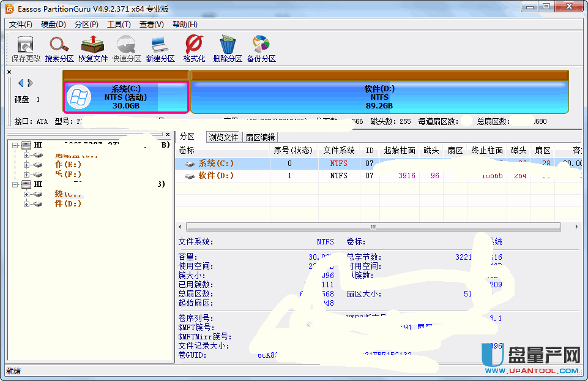Viewport: 588px width, 381px height.
Task: Open the 工具(T) menu
Action: tap(119, 25)
